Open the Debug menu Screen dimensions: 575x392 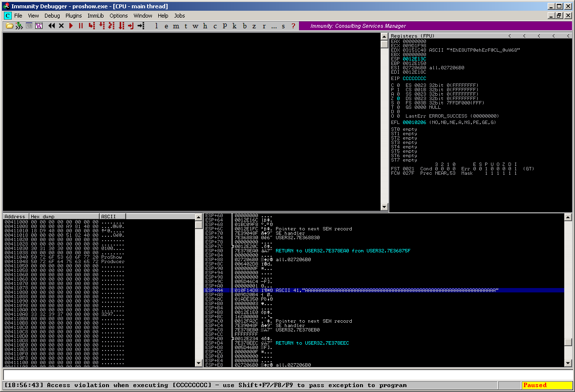[52, 16]
